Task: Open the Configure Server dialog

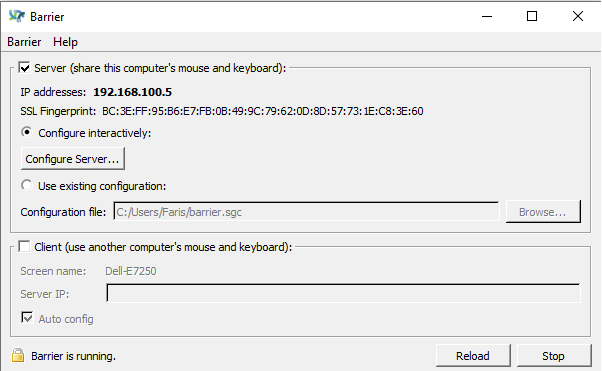Action: pyautogui.click(x=73, y=159)
